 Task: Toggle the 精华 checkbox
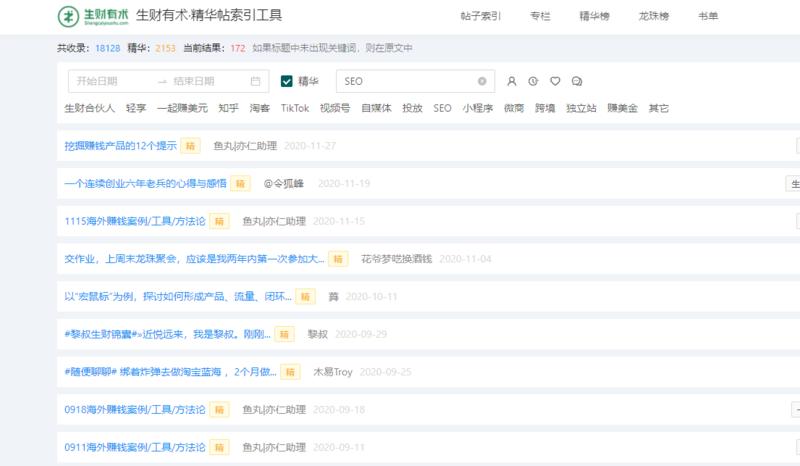287,81
